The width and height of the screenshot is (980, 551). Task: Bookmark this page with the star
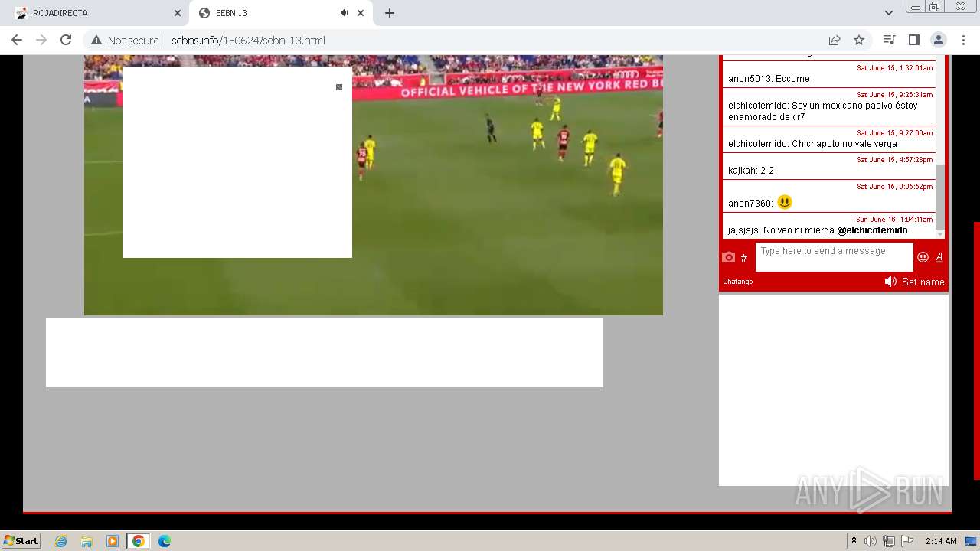click(859, 40)
